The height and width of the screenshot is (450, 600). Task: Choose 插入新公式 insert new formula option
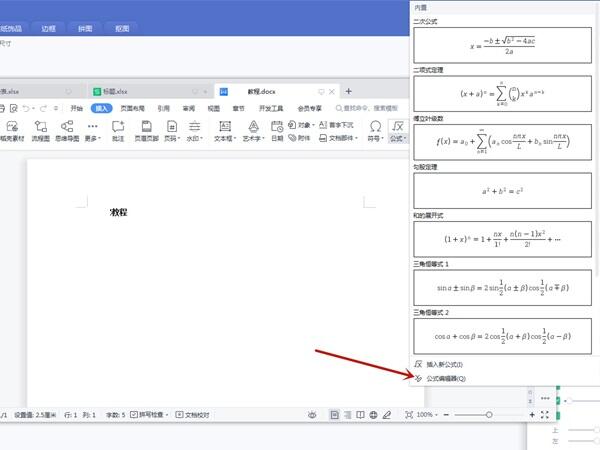(439, 364)
